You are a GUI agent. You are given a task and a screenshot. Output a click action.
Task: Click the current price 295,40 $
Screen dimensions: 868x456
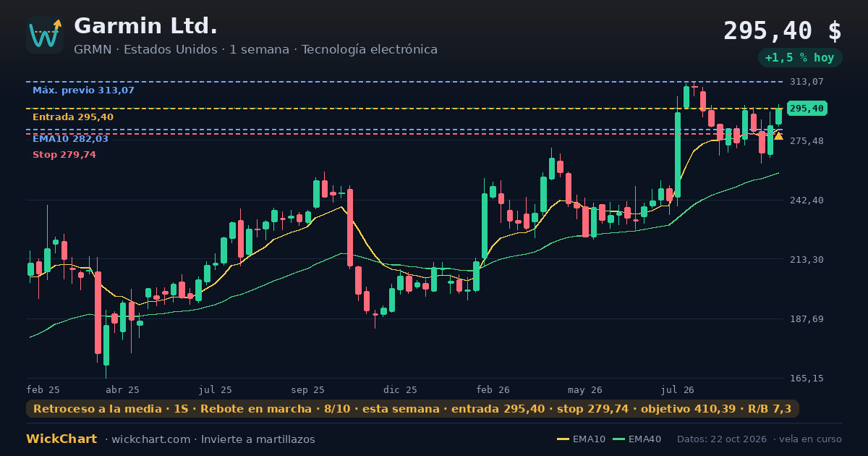click(x=783, y=30)
